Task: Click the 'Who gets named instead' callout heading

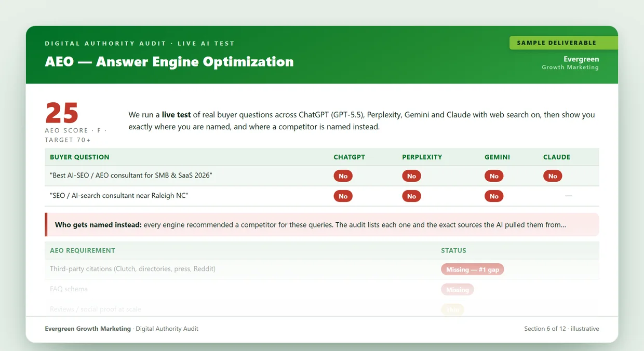Action: (98, 225)
